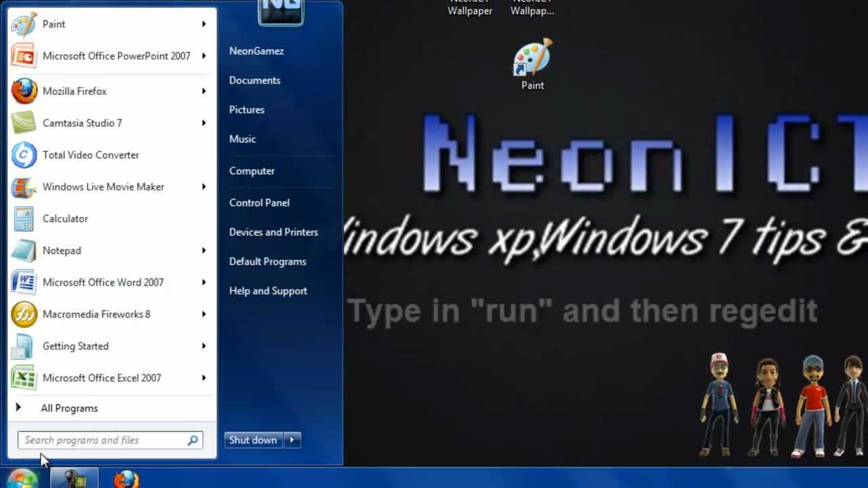Expand Macromedia Fireworks 8 arrow
This screenshot has height=488, width=868.
tap(203, 314)
